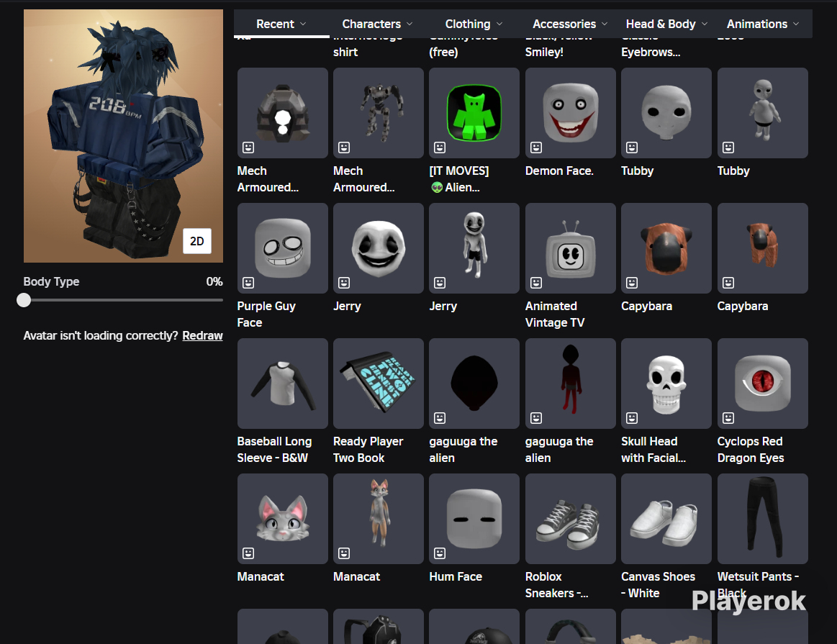Screen dimensions: 837x644
Task: Click the '(free)' item name text
Action: [443, 53]
